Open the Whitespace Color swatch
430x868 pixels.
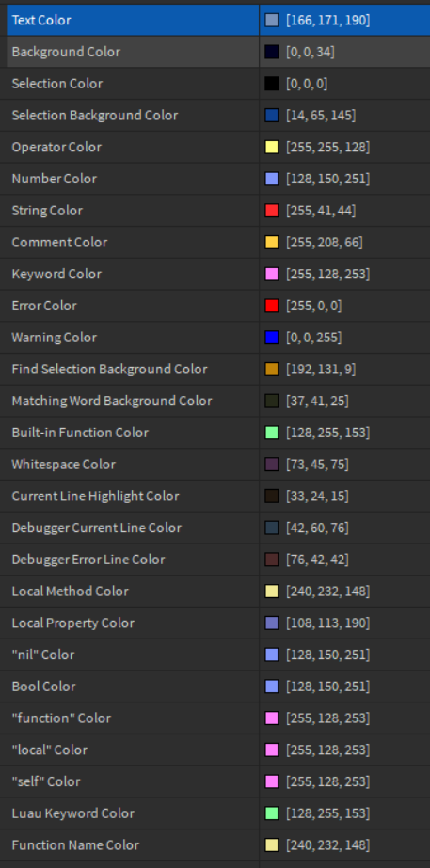click(x=272, y=465)
